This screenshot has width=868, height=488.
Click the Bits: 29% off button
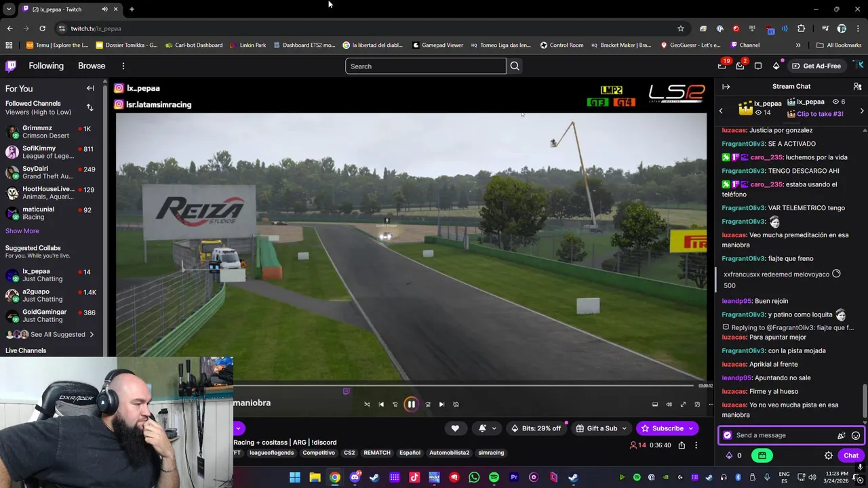pyautogui.click(x=536, y=428)
